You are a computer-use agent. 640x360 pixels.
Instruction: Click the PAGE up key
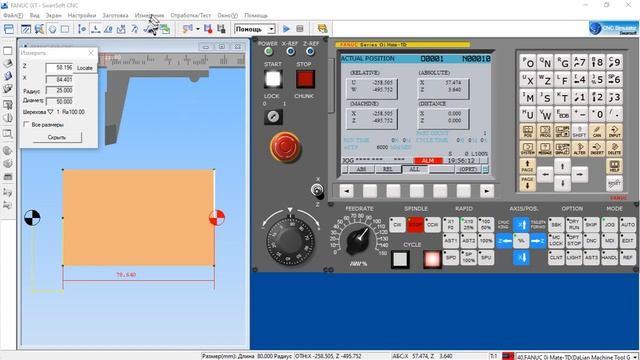(528, 166)
